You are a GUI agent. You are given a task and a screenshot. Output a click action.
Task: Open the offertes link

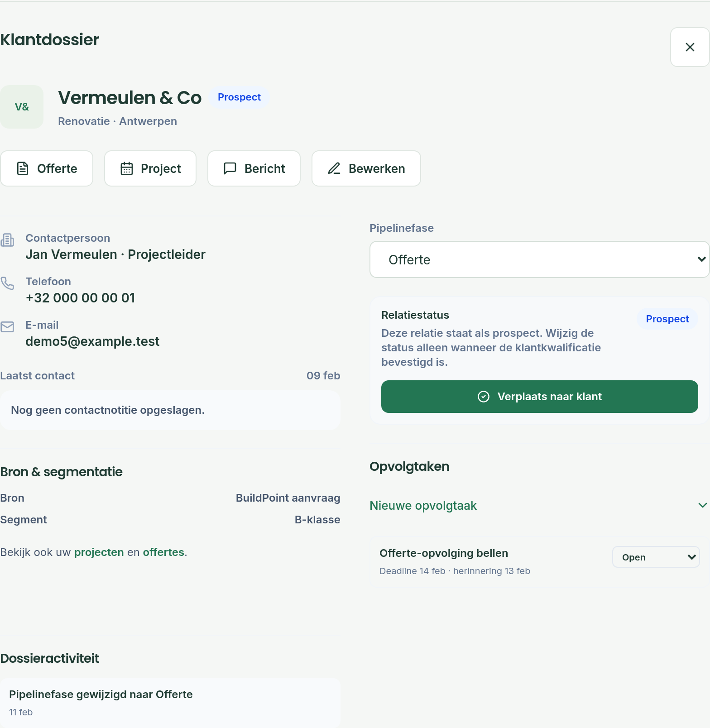163,552
